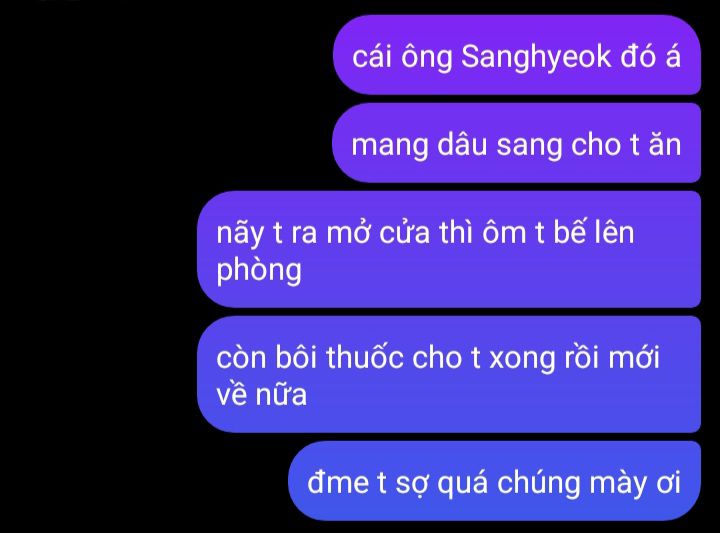Click the word 'đme' in the last bubble
Viewport: 720px width, 533px height.
(x=338, y=483)
